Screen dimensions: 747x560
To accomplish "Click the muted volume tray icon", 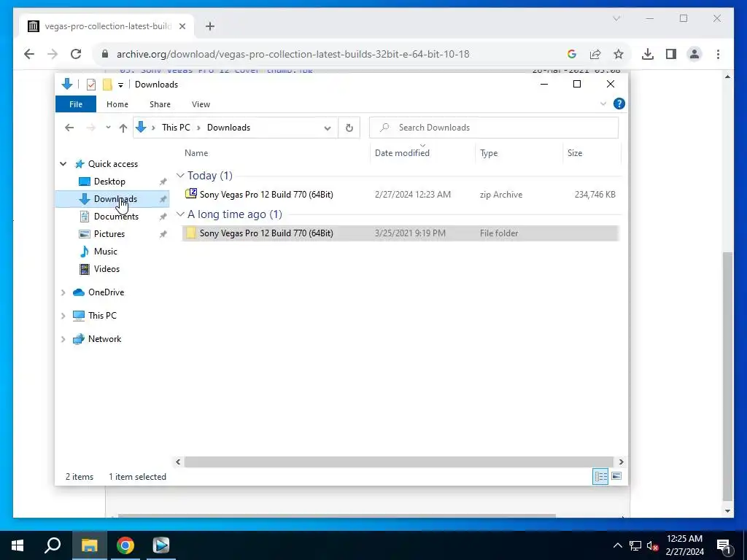I will tap(652, 545).
